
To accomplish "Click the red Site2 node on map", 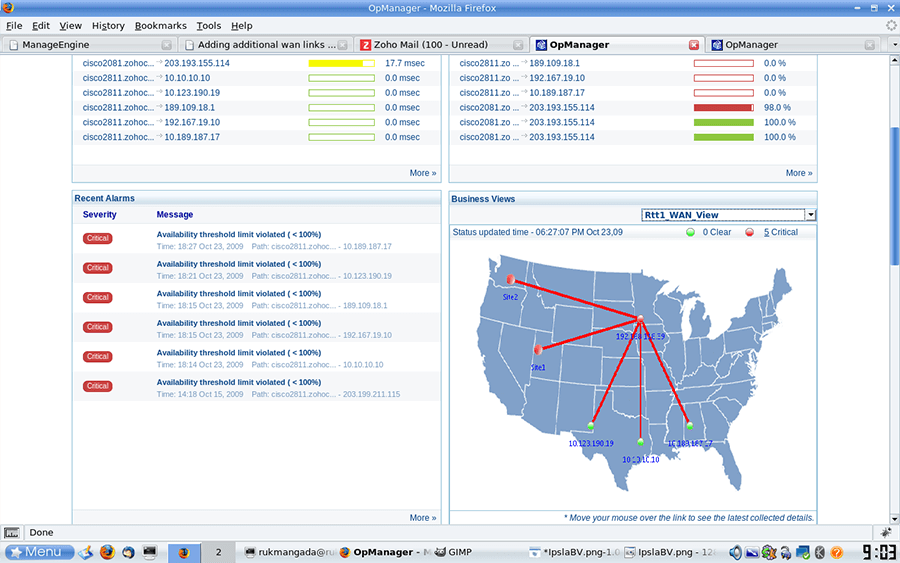I will 510,279.
